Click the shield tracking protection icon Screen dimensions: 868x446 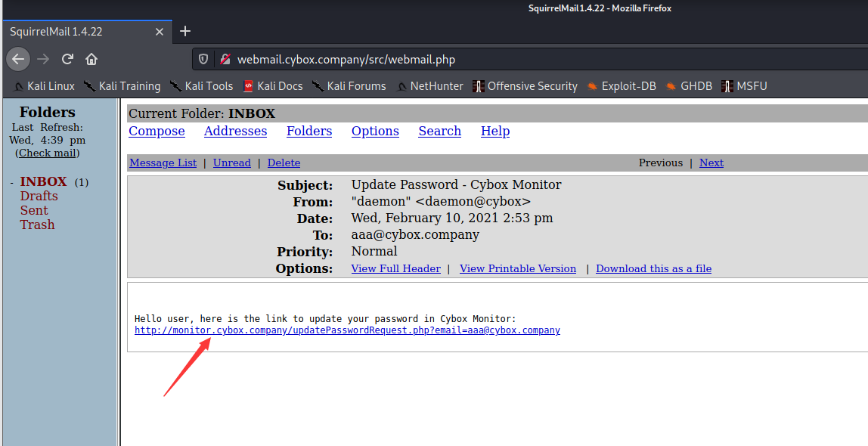pyautogui.click(x=203, y=59)
